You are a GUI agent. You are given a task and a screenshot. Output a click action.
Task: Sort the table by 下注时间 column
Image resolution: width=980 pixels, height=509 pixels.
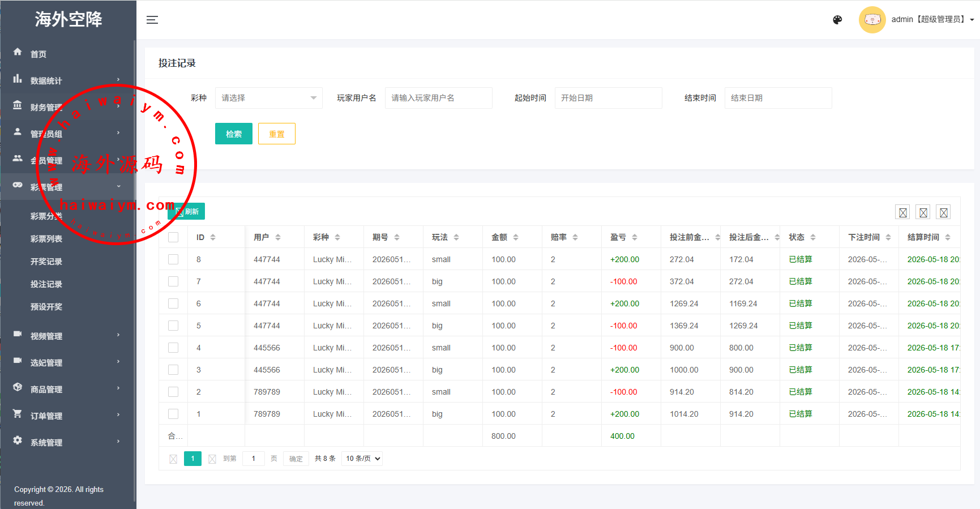(x=888, y=237)
